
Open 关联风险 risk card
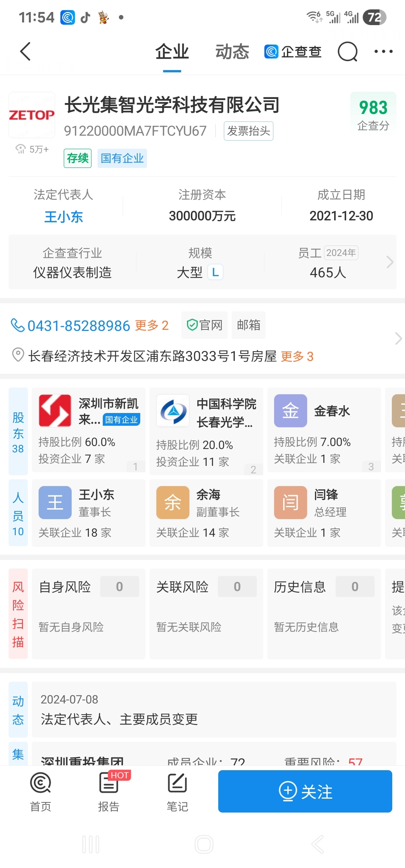pos(206,614)
